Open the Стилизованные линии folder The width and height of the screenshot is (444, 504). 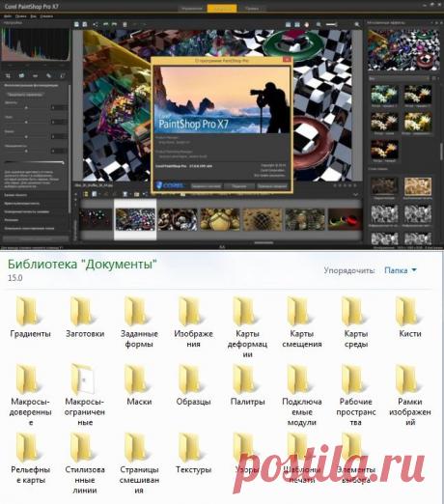coord(85,463)
